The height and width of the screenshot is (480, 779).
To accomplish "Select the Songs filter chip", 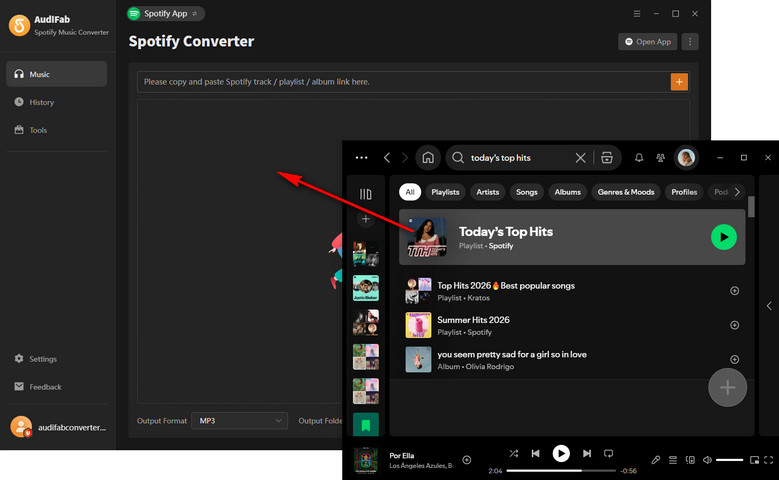I will point(527,192).
